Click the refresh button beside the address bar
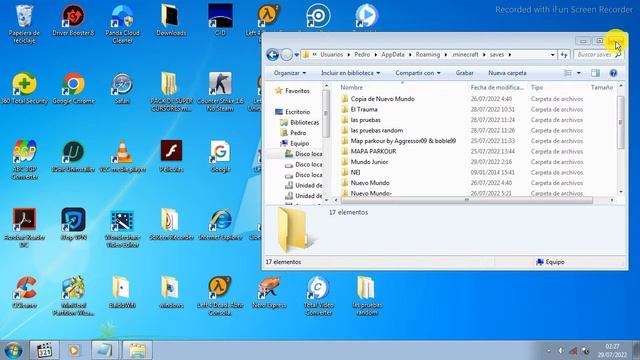 point(564,54)
